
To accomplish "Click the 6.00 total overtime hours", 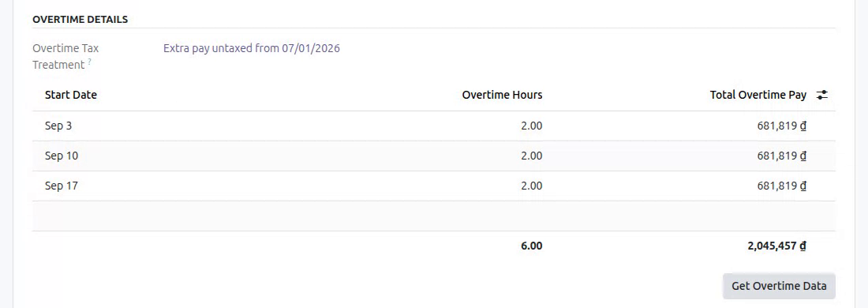I will point(531,246).
